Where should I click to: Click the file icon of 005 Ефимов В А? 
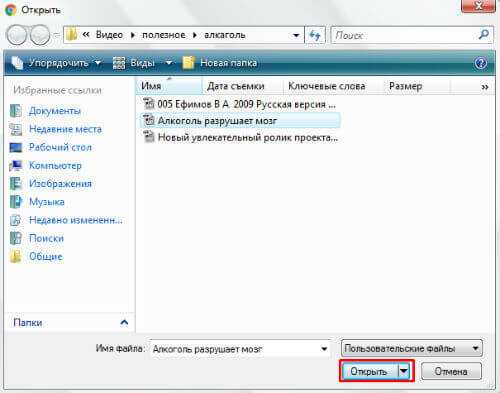(149, 104)
